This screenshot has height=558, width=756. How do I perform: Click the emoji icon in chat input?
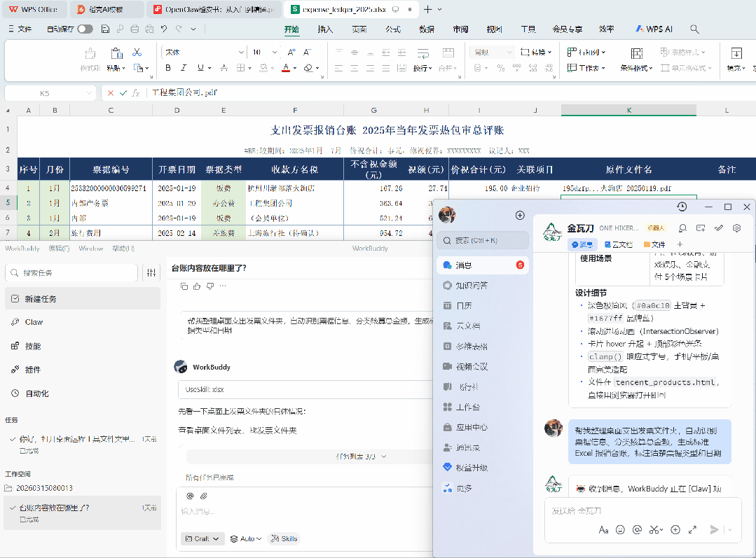[x=620, y=529]
